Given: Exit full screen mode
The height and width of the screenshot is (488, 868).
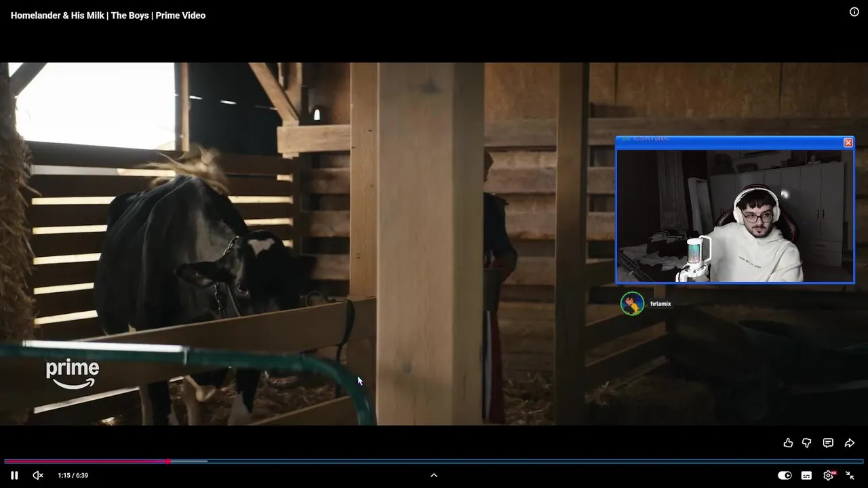Looking at the screenshot, I should 850,475.
